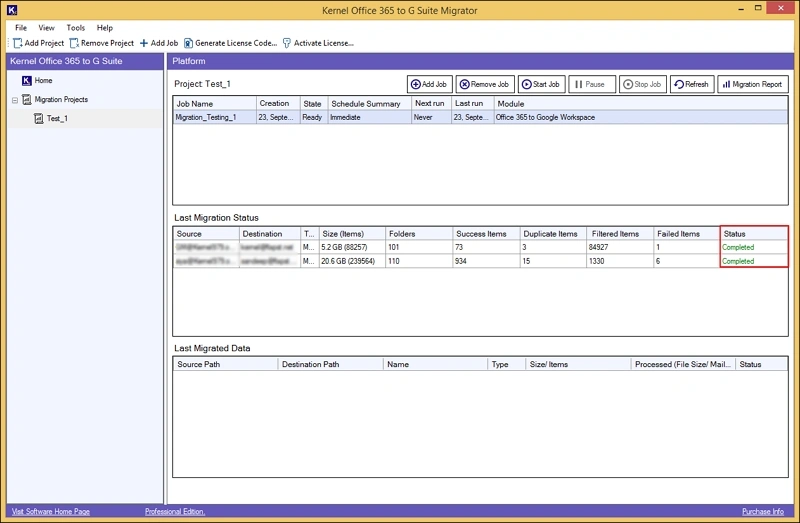Select the Migration_Testing_1 job row
Viewport: 800px width, 523px height.
pos(207,117)
